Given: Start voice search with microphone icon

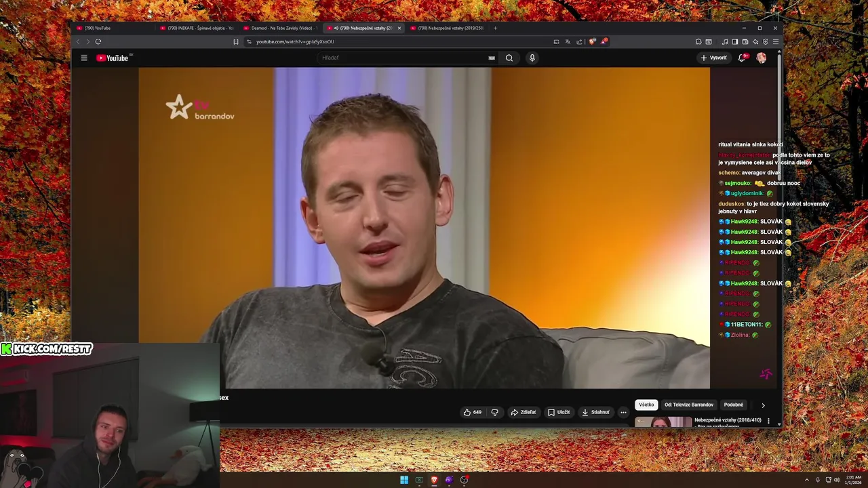Looking at the screenshot, I should [532, 58].
